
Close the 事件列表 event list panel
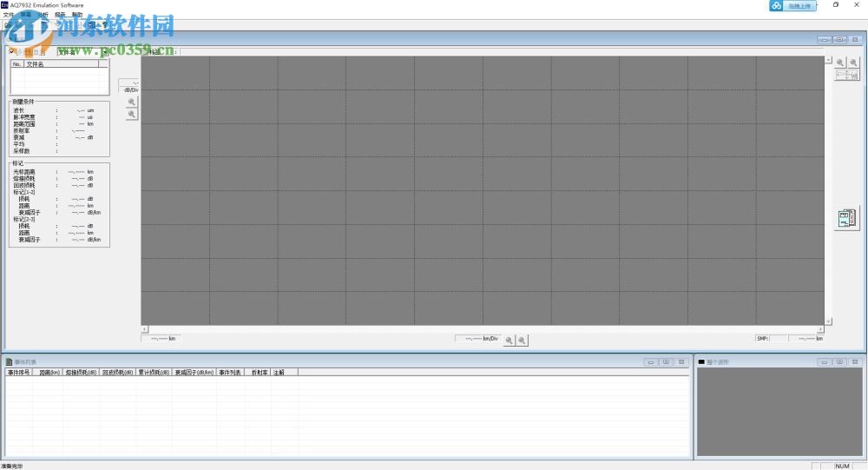tap(681, 362)
